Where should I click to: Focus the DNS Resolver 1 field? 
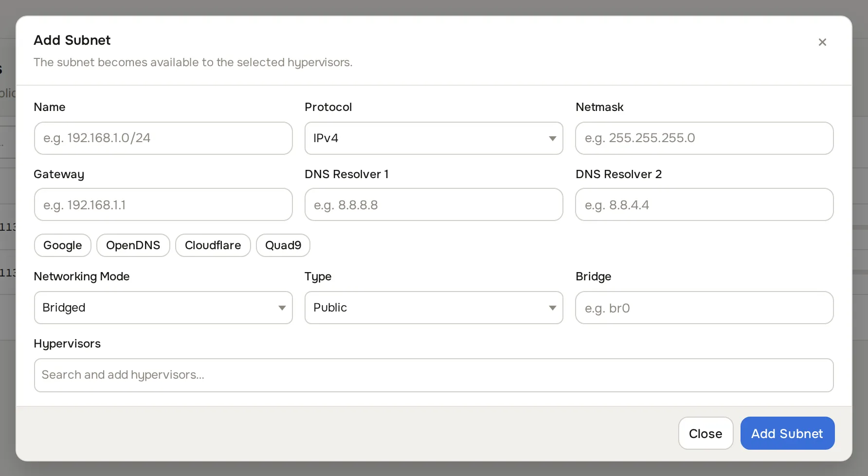tap(434, 204)
